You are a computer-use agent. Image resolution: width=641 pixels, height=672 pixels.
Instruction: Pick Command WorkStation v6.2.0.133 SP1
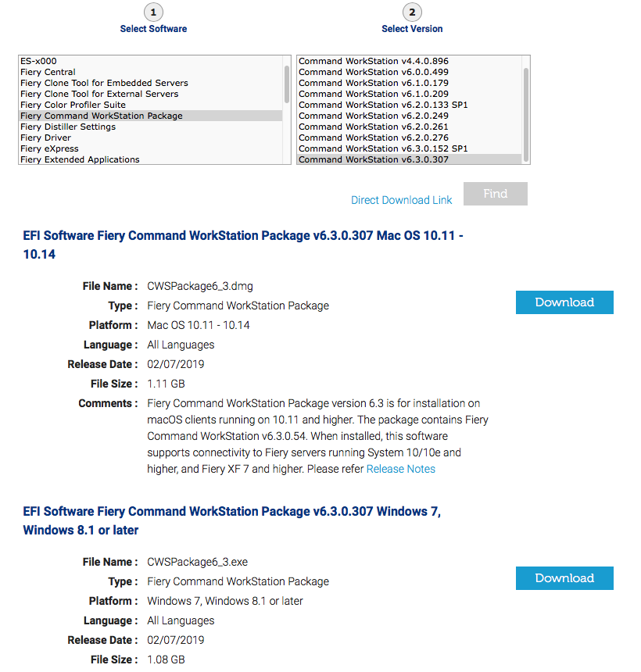pyautogui.click(x=383, y=105)
